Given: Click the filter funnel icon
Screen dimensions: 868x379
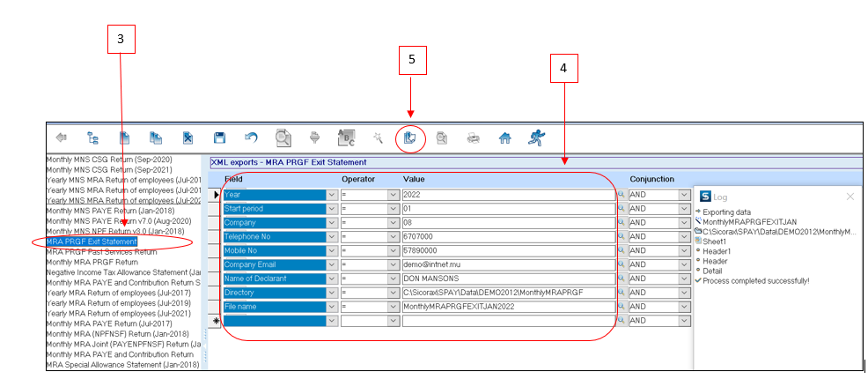Looking at the screenshot, I should click(314, 137).
